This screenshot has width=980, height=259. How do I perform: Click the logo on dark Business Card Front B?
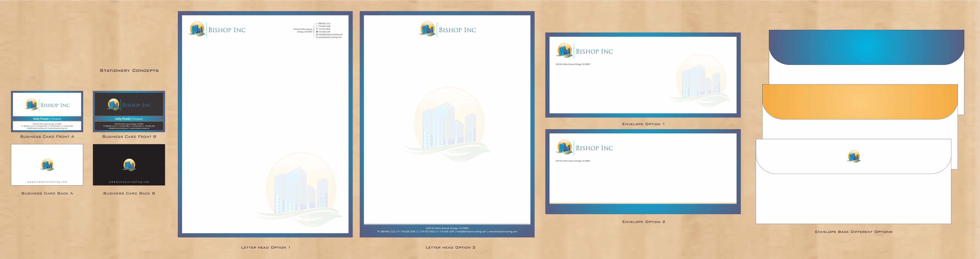113,104
